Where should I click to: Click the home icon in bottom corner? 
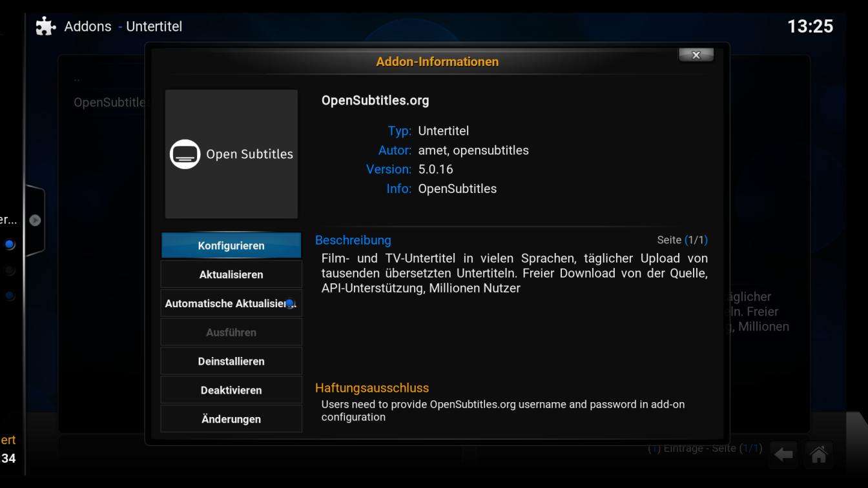[818, 455]
